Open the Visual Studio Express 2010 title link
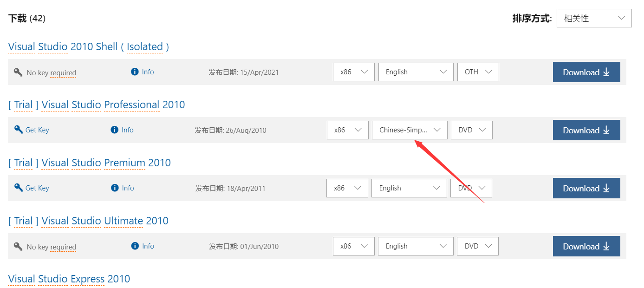The width and height of the screenshot is (644, 288). (x=69, y=279)
